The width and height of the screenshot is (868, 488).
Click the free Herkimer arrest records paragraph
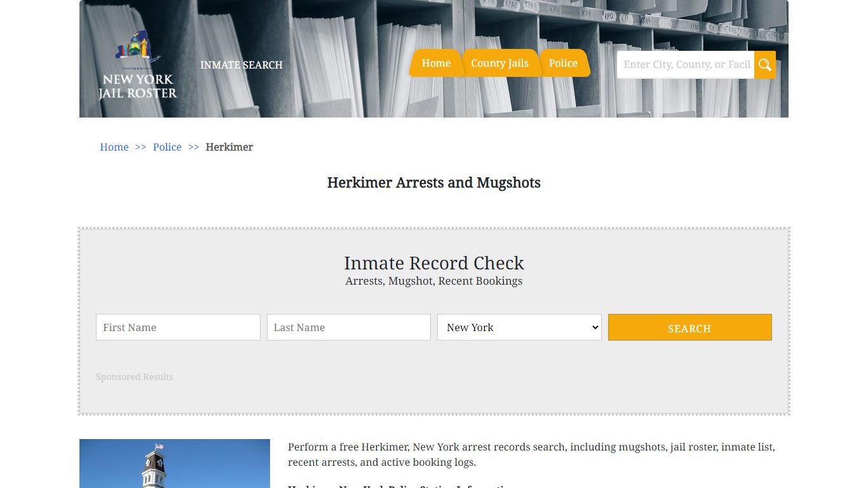[x=531, y=454]
